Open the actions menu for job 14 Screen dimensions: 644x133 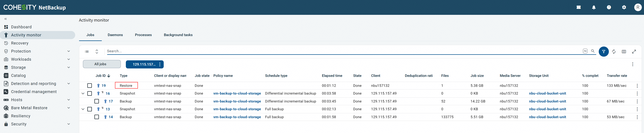click(x=637, y=117)
